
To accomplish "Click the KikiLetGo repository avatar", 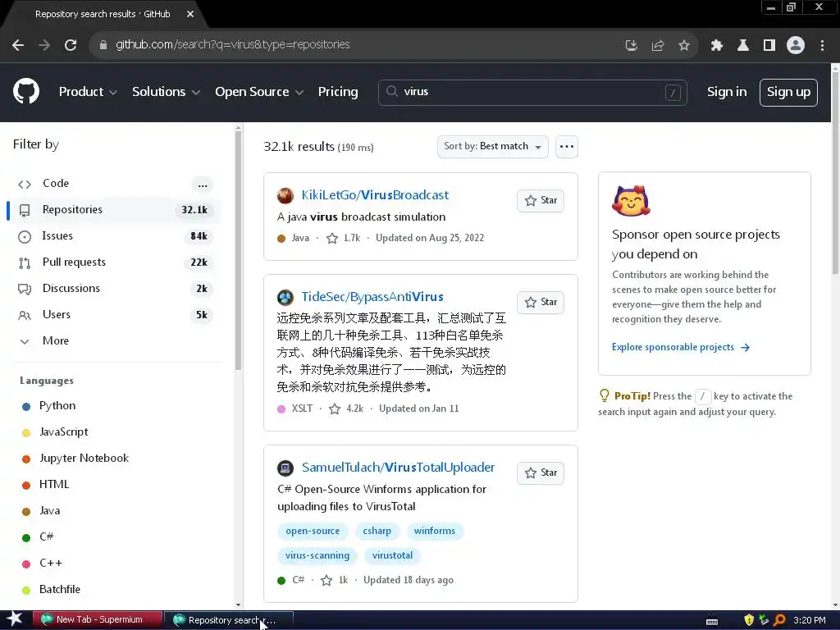I will (285, 195).
